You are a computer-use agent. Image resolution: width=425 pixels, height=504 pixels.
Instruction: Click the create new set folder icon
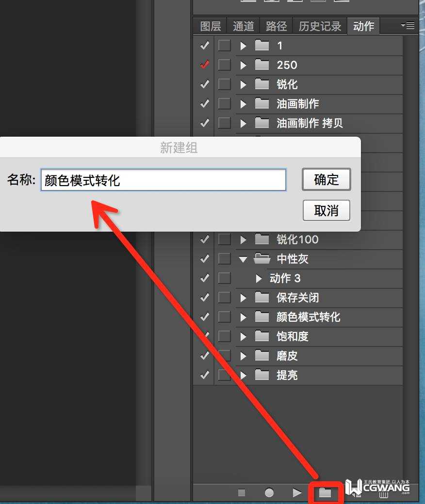(325, 492)
